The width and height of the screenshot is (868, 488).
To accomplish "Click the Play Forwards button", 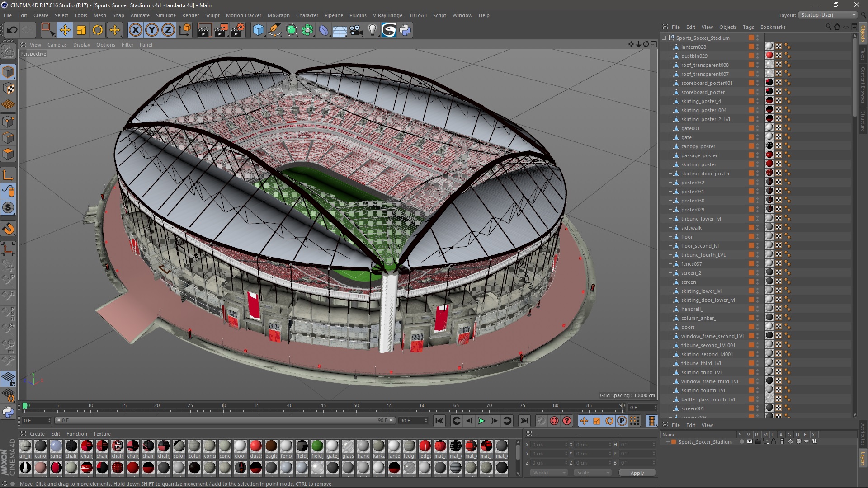I will click(481, 421).
